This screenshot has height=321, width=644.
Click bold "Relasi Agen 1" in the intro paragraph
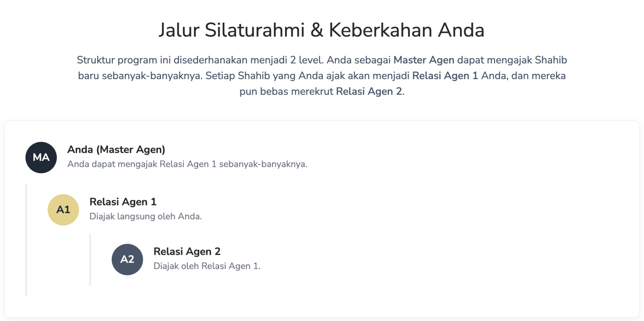(445, 76)
